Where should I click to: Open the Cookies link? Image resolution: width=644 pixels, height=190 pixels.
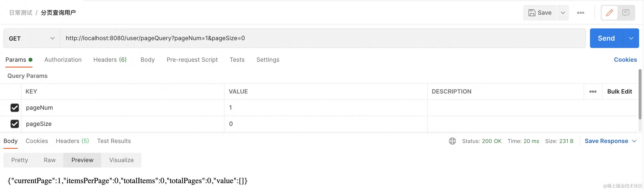click(x=625, y=59)
